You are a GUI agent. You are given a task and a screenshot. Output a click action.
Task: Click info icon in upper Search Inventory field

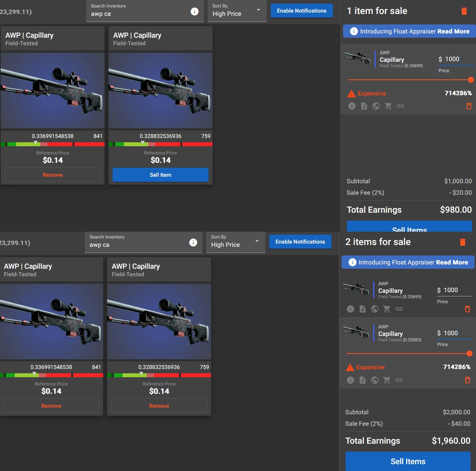click(194, 11)
